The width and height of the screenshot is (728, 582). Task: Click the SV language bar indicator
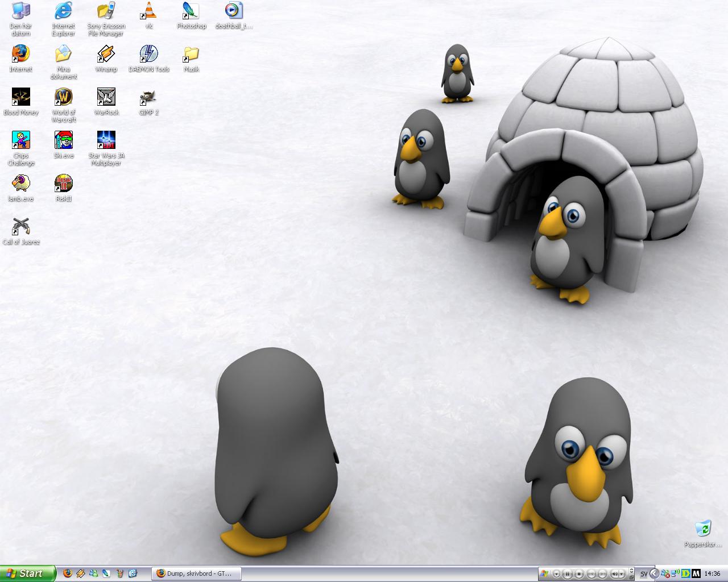644,573
